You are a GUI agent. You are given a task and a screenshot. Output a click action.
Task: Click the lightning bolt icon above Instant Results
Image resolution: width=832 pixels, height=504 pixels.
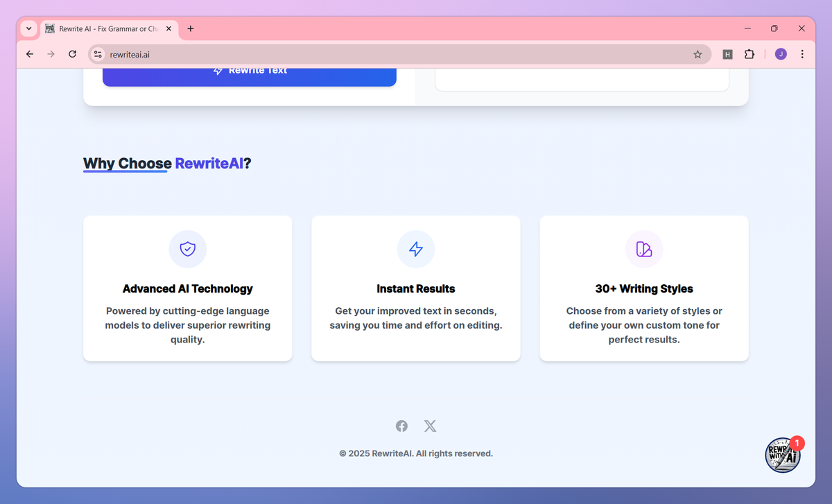click(x=416, y=249)
